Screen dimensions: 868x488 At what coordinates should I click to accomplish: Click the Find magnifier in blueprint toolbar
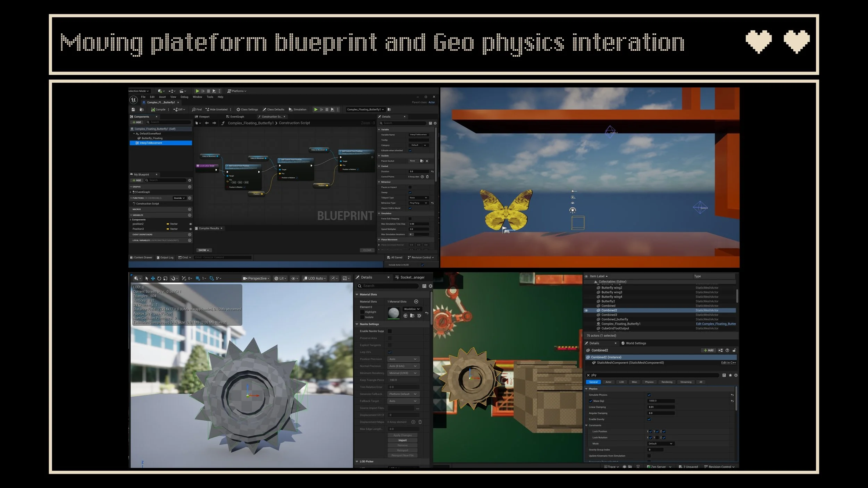coord(197,109)
